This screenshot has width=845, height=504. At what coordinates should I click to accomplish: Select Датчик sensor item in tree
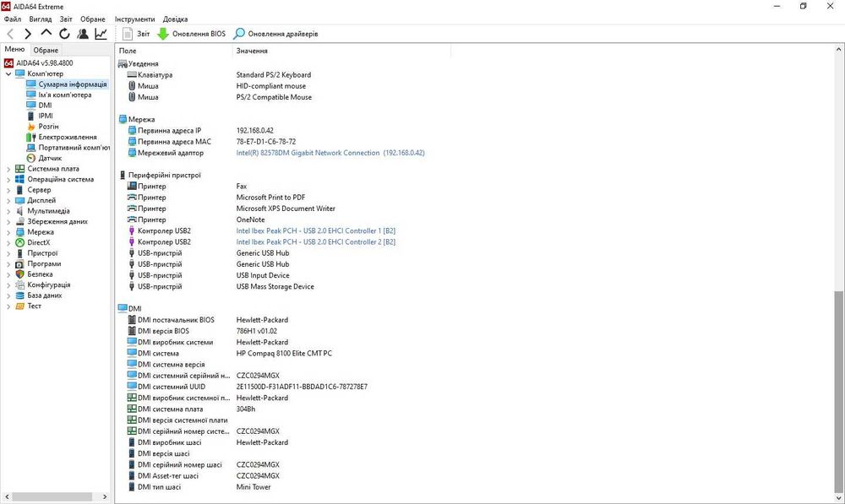[50, 158]
